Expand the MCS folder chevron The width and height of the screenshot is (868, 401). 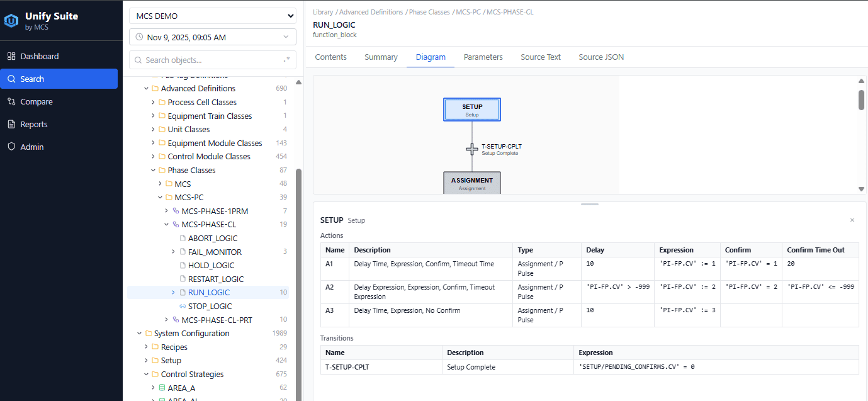(161, 184)
